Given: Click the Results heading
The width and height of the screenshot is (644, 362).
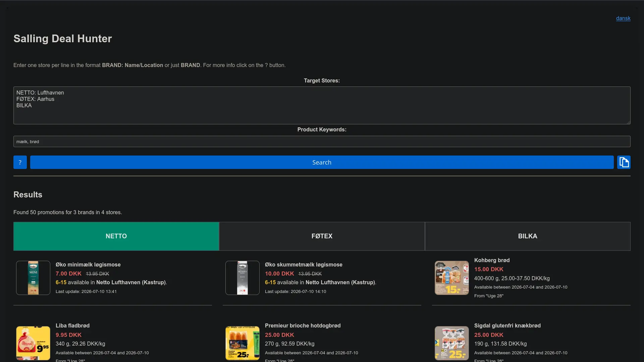Looking at the screenshot, I should [x=28, y=195].
